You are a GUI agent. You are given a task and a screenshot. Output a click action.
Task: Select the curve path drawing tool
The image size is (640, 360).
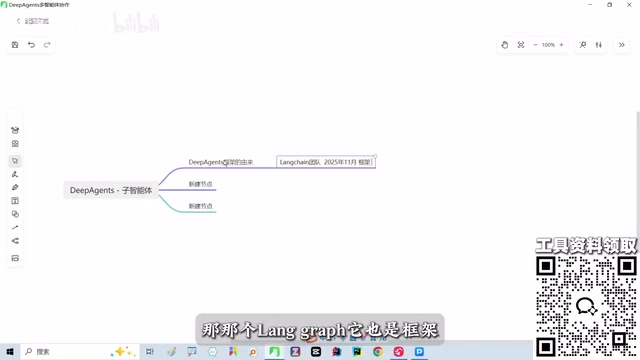click(15, 174)
